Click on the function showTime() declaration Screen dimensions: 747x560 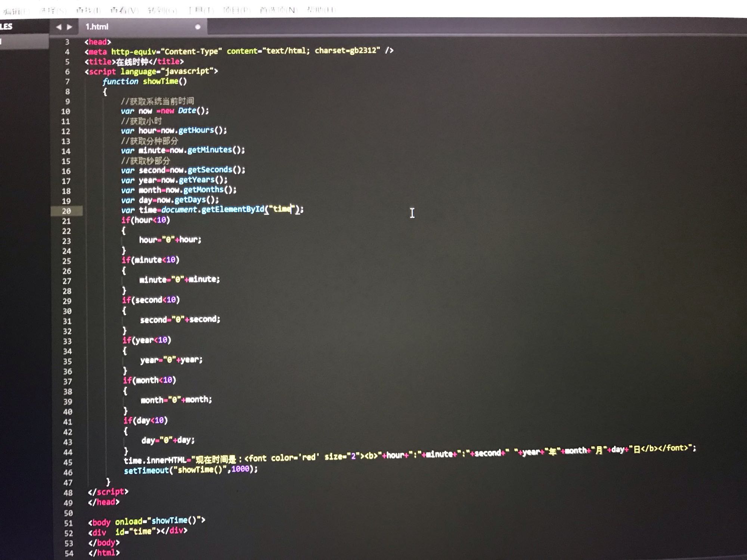pos(145,81)
